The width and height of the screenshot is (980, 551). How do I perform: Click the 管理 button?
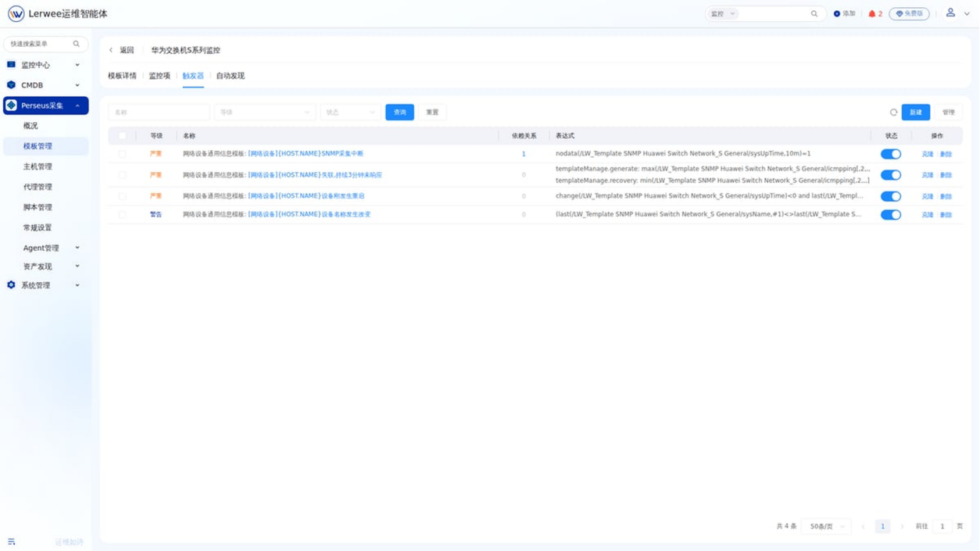click(948, 113)
